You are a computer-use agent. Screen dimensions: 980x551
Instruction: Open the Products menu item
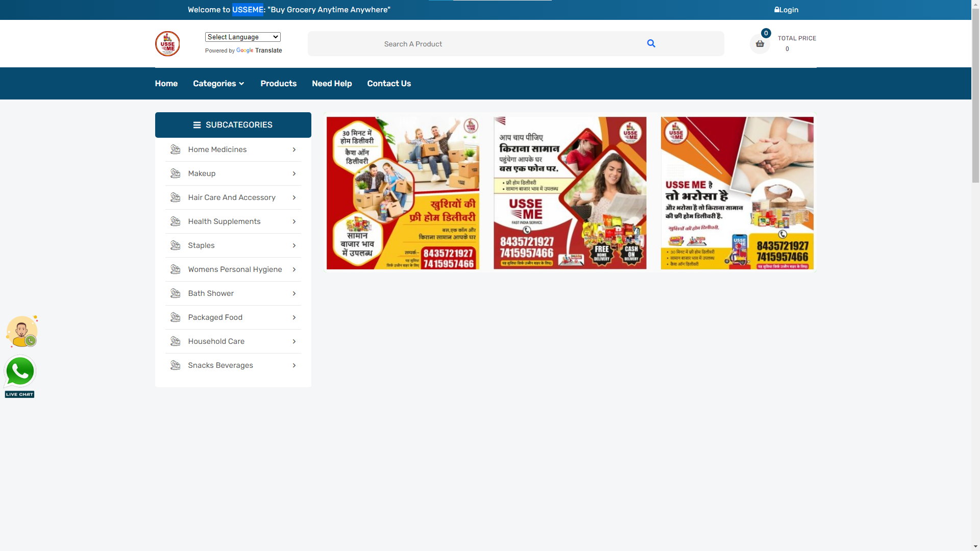(278, 84)
